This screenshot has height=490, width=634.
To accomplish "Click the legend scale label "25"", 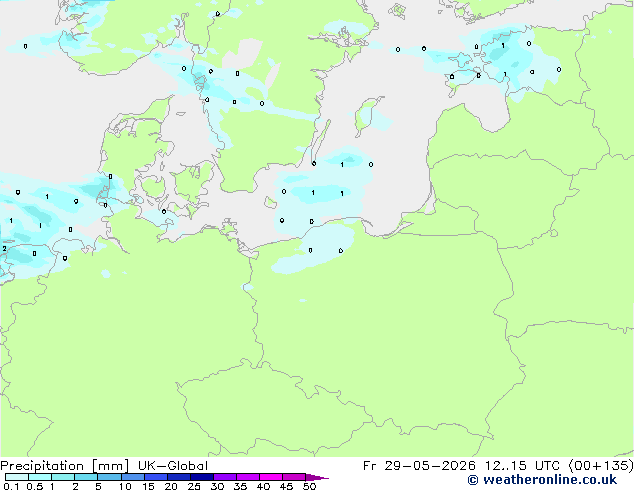I will pos(194,486).
